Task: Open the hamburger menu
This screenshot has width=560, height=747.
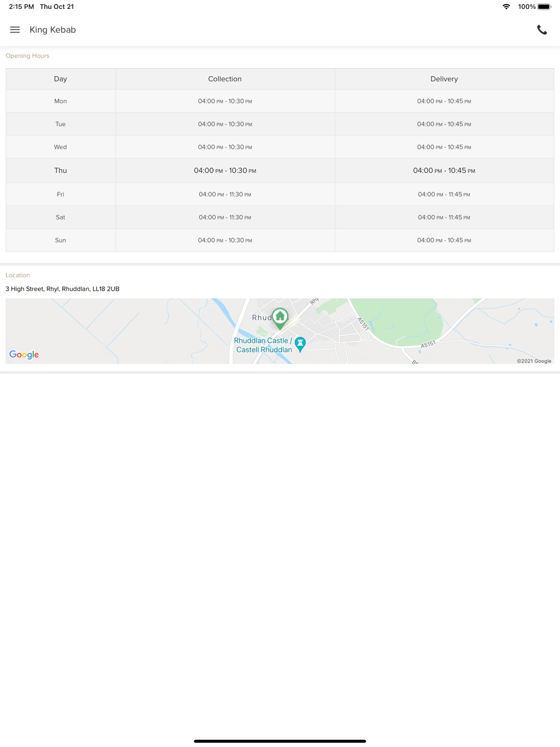Action: point(15,30)
